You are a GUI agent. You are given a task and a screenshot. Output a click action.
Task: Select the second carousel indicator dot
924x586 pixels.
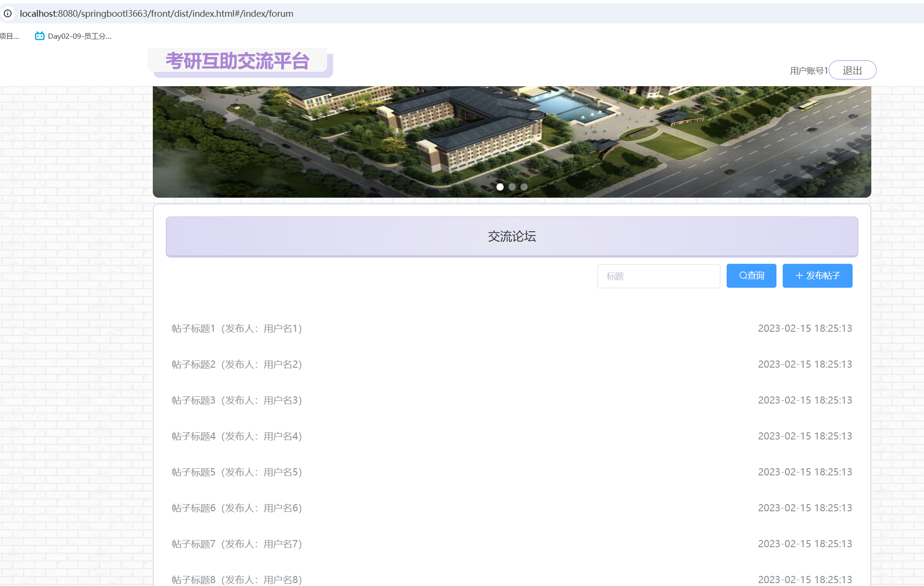(x=512, y=187)
